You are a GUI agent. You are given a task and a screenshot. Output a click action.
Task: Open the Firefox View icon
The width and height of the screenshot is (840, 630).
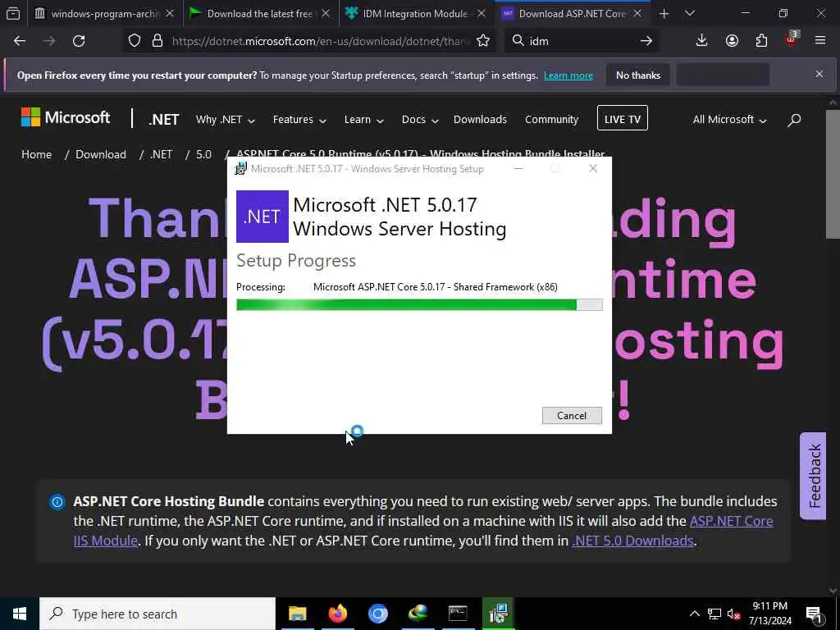pos(13,13)
